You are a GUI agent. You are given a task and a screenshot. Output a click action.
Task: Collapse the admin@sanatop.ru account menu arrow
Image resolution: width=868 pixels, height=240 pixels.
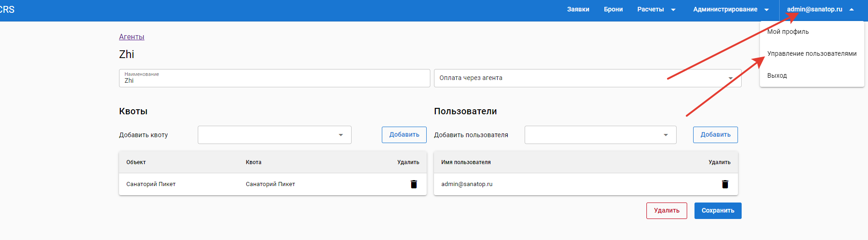(x=852, y=10)
